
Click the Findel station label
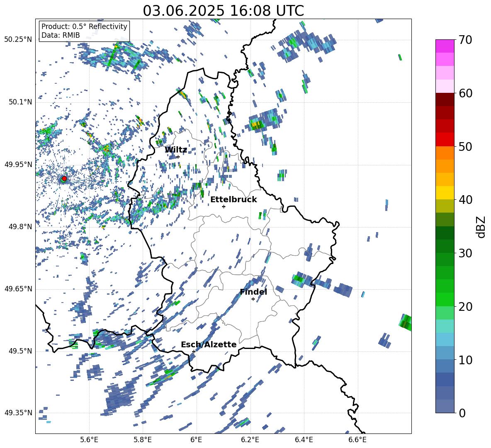pyautogui.click(x=253, y=292)
